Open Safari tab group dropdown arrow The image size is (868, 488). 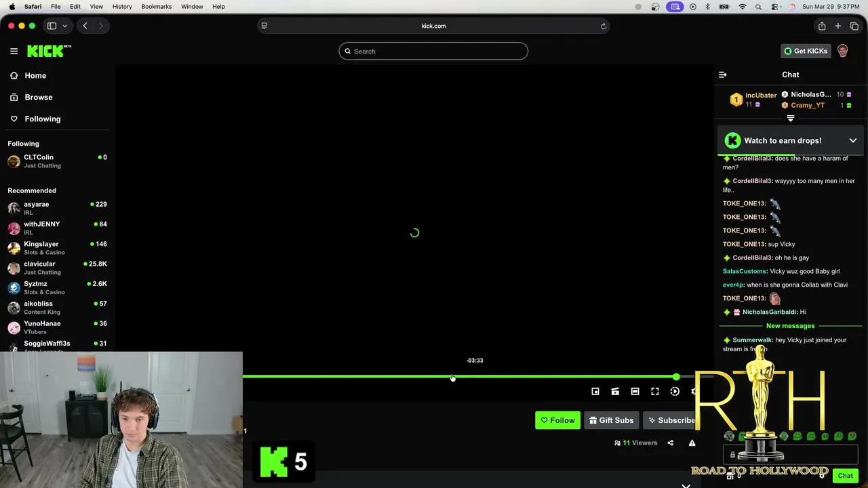[64, 26]
